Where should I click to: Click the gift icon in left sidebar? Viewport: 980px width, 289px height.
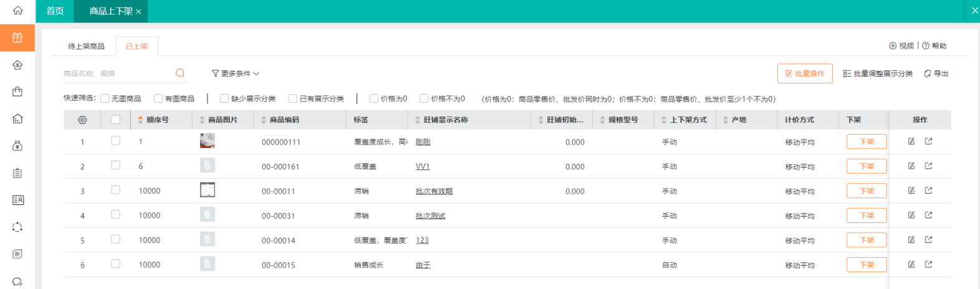(17, 38)
